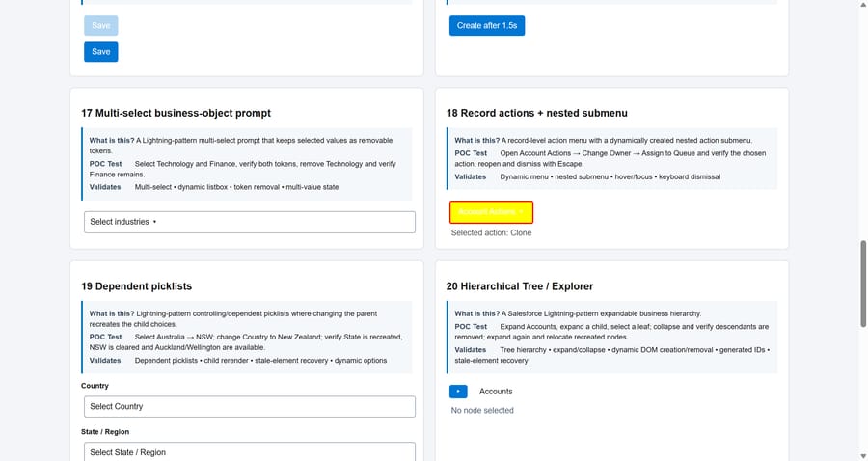Click the faded disabled Save button
The image size is (868, 461).
click(100, 25)
